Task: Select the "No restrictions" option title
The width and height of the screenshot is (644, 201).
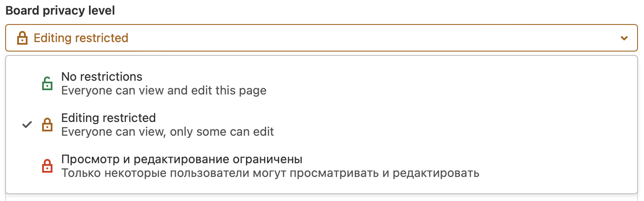Action: 102,77
